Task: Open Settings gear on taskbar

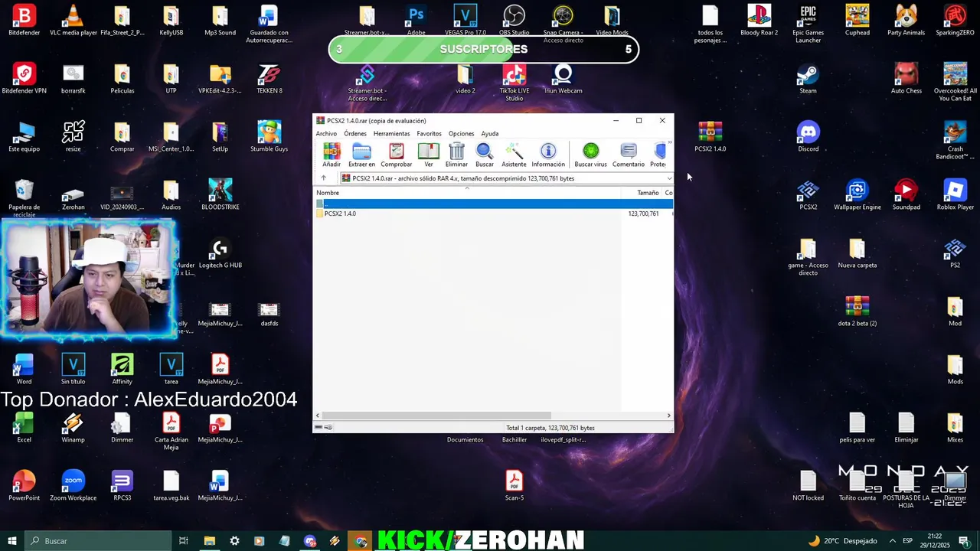Action: coord(234,541)
